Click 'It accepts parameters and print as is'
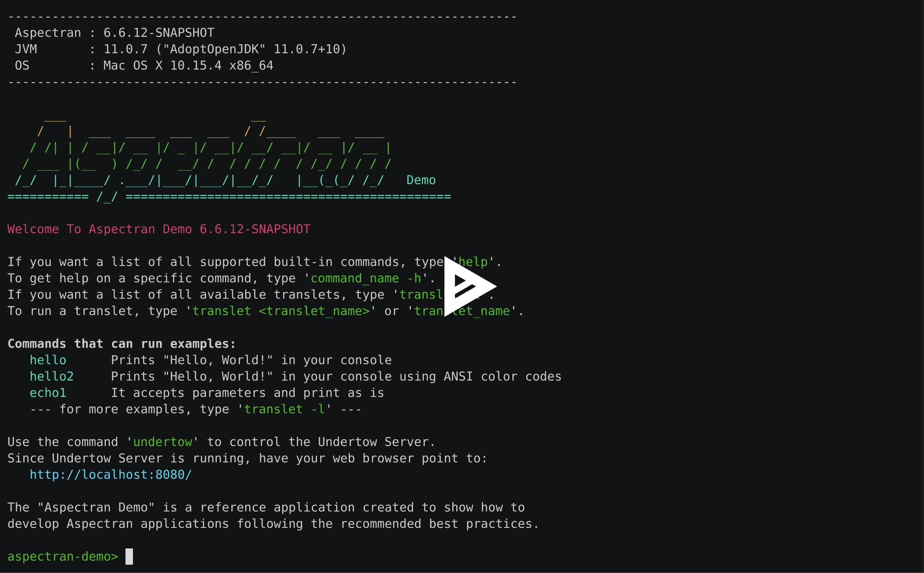The image size is (924, 573). tap(247, 393)
